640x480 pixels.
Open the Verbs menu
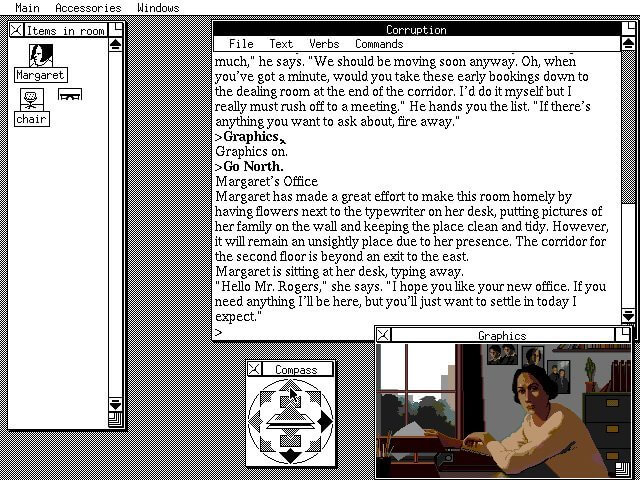coord(324,44)
